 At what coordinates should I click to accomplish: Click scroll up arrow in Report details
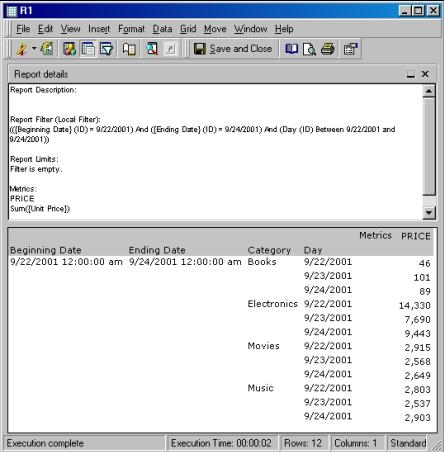point(429,91)
